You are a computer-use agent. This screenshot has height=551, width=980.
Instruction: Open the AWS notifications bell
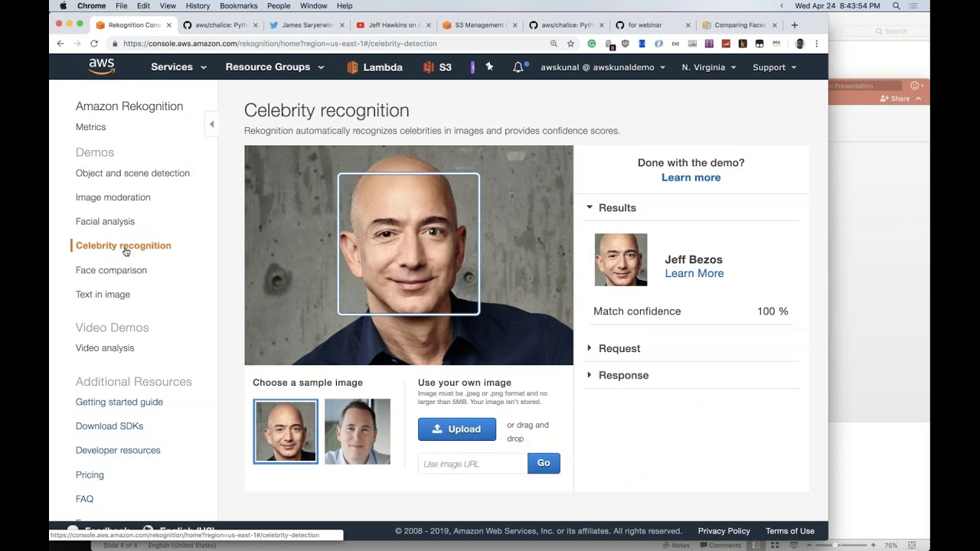tap(518, 67)
